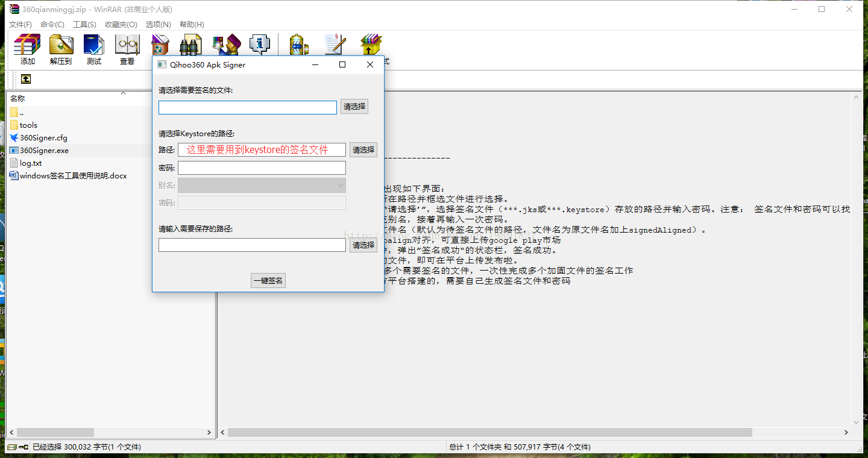Click 请选择 beside the file-to-sign field

tap(354, 107)
